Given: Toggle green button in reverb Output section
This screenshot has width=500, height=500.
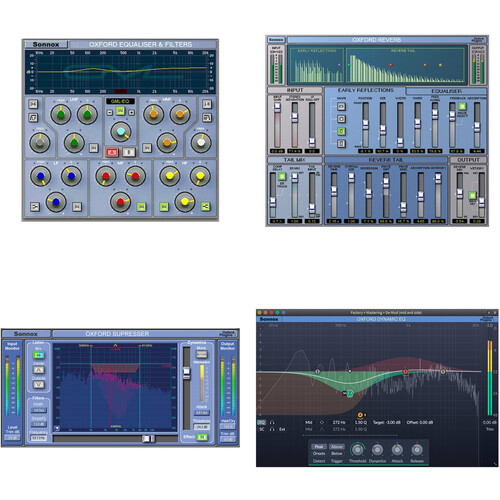Looking at the screenshot, I should coord(472,195).
